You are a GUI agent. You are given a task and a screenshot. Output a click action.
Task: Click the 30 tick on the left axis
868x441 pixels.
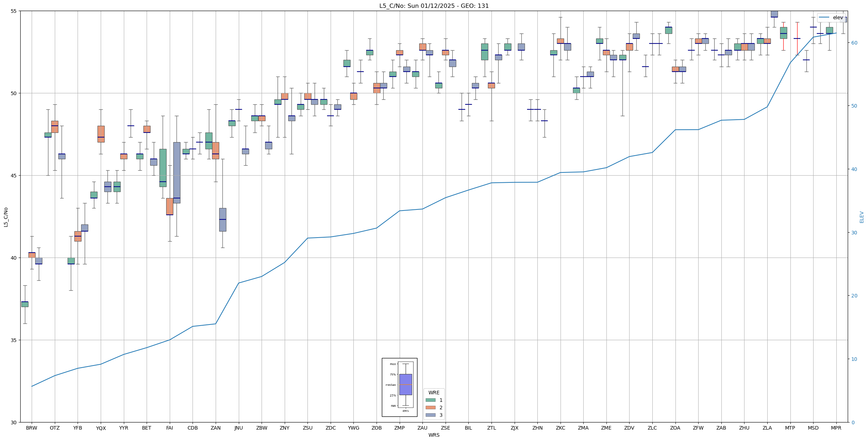pyautogui.click(x=14, y=422)
